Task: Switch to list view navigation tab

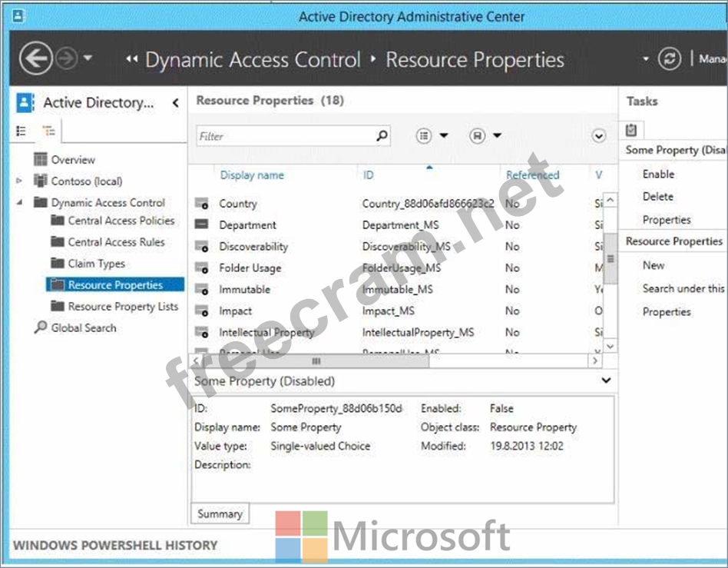Action: click(22, 131)
